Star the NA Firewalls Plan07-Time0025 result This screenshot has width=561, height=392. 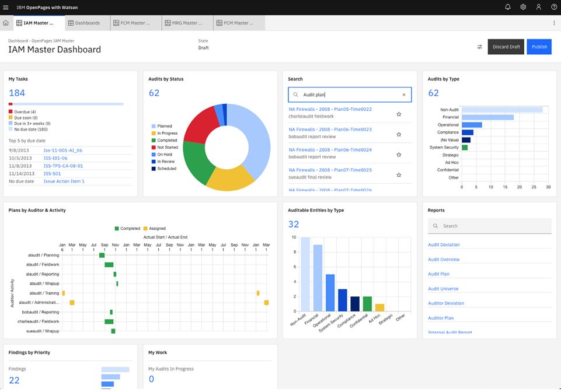tap(399, 173)
